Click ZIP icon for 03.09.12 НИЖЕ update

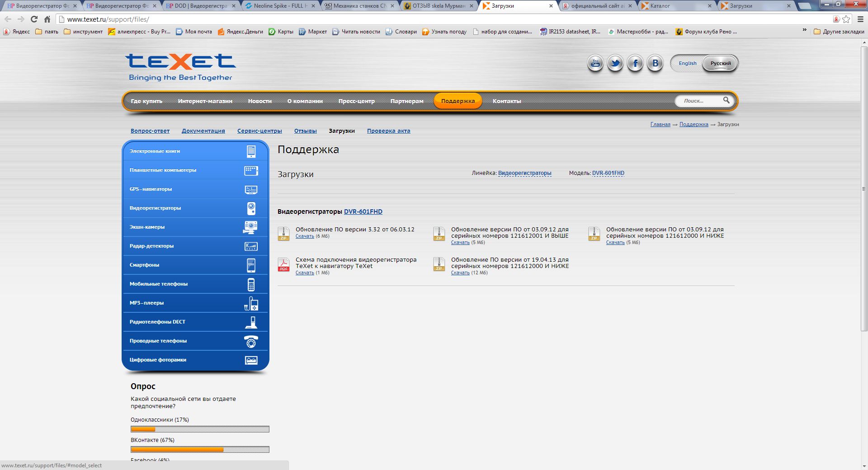coord(594,234)
